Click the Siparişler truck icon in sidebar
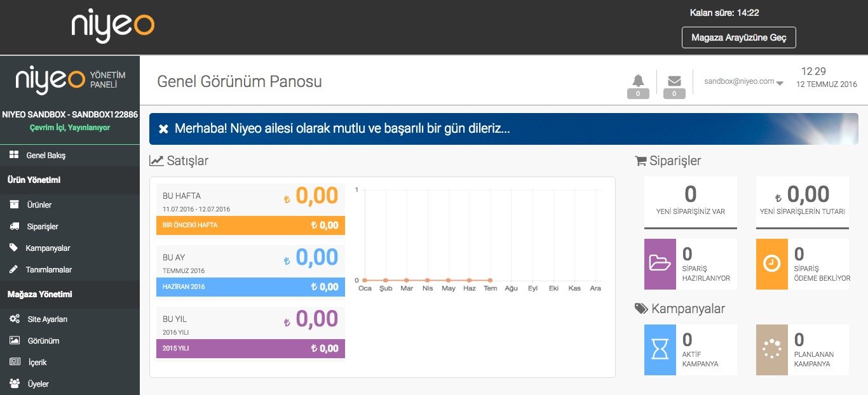The height and width of the screenshot is (395, 868). coord(14,226)
